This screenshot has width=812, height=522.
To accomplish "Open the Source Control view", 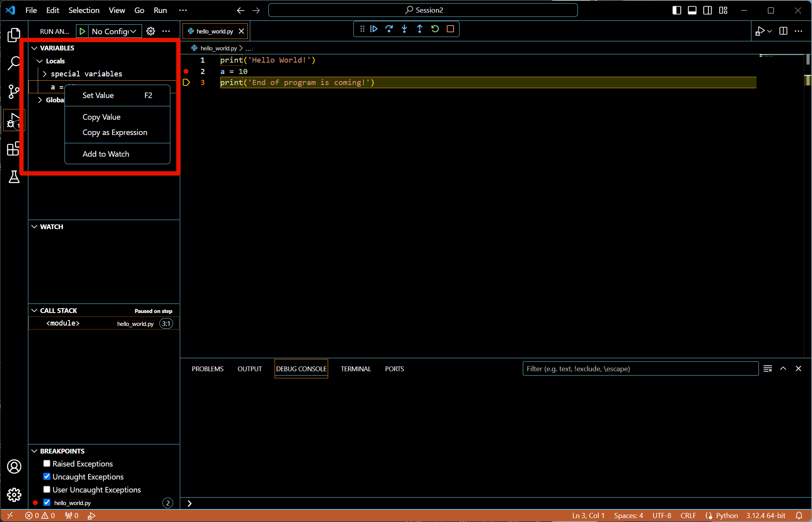I will click(x=14, y=91).
